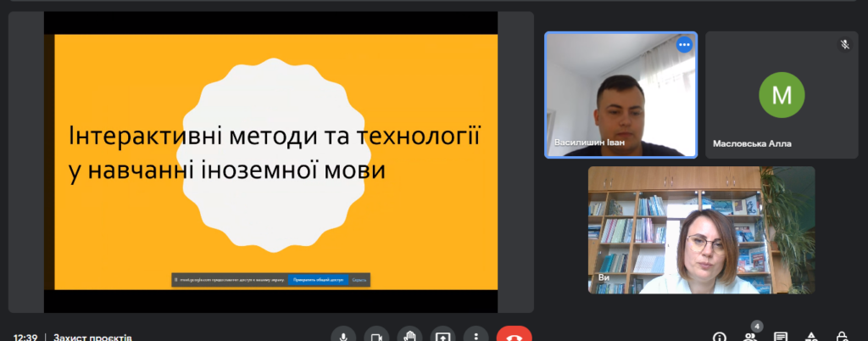The height and width of the screenshot is (341, 868).
Task: Click the present screen button
Action: coord(442,336)
